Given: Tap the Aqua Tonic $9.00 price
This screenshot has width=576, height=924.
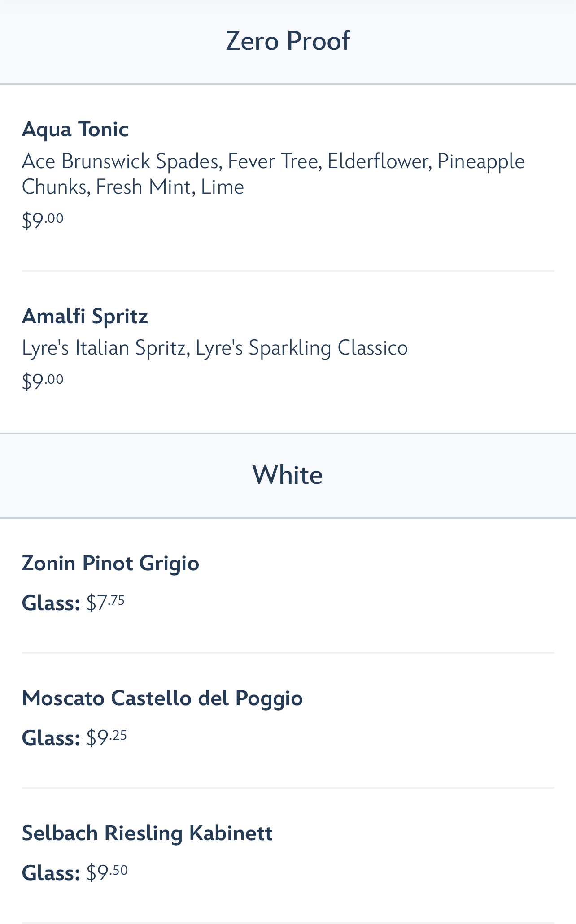Looking at the screenshot, I should tap(43, 220).
